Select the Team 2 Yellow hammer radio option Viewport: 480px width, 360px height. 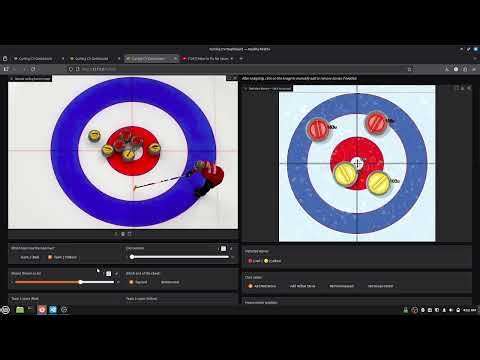62,257
